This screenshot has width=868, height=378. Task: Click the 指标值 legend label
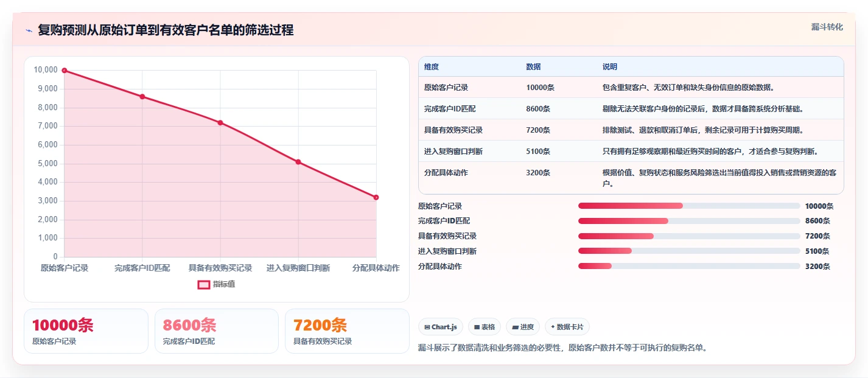coord(224,284)
